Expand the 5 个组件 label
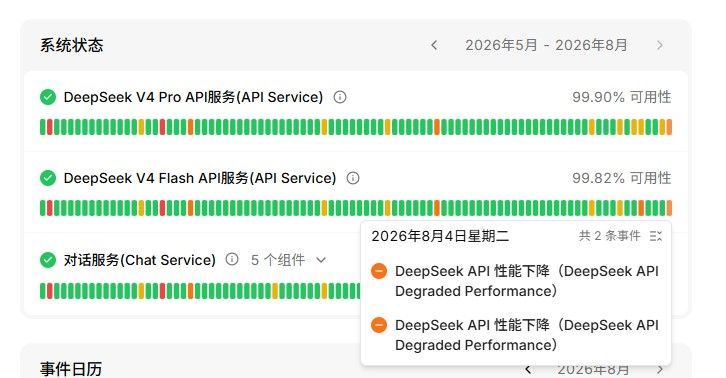The image size is (726, 378). 278,260
